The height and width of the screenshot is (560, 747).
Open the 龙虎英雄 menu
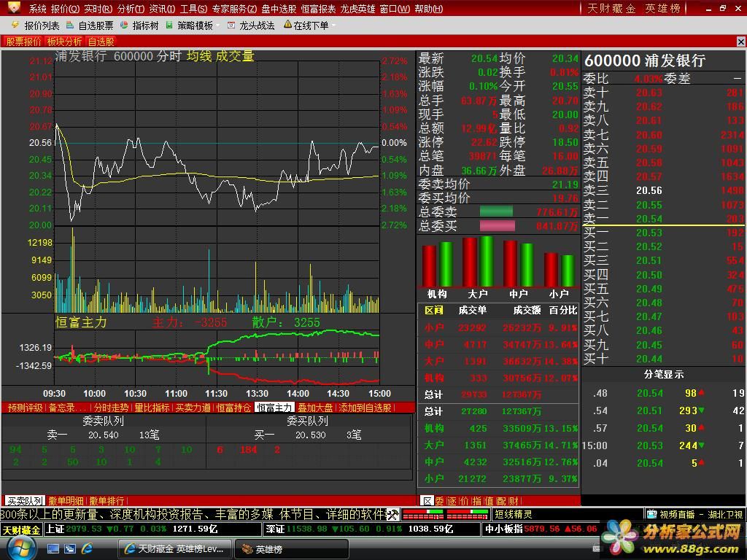[357, 9]
